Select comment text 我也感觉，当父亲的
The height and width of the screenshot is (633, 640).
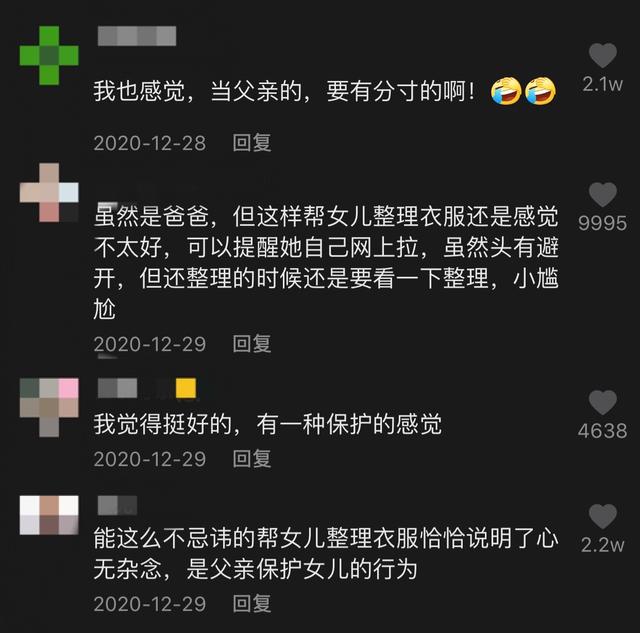198,91
